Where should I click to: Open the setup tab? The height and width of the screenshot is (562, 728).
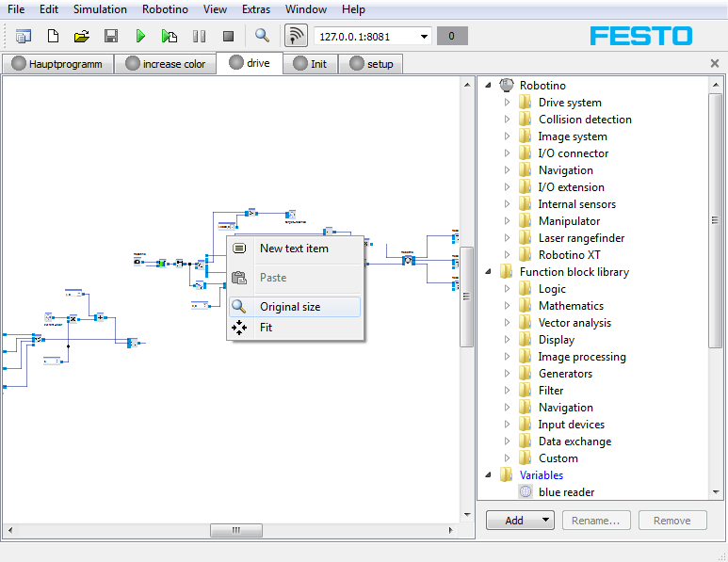click(370, 64)
